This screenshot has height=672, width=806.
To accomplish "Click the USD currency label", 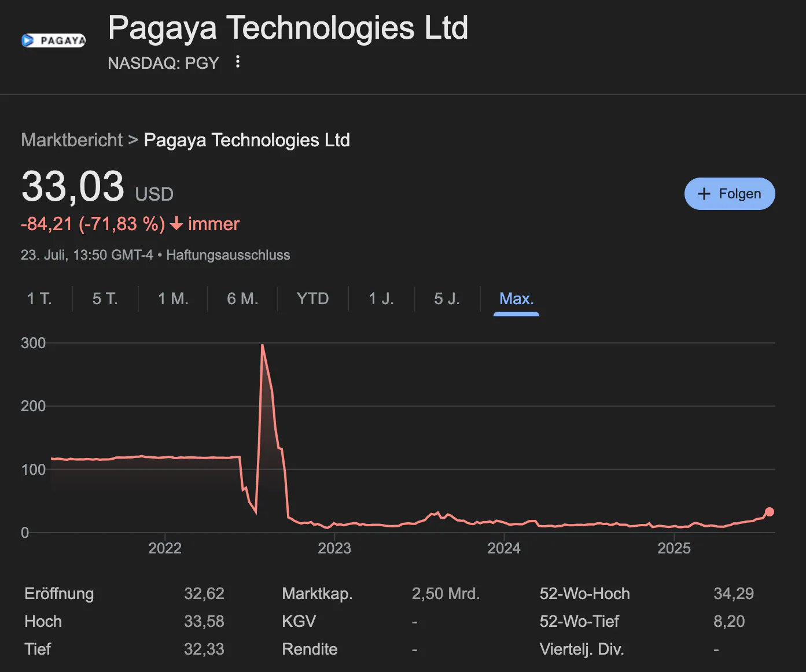I will [154, 194].
